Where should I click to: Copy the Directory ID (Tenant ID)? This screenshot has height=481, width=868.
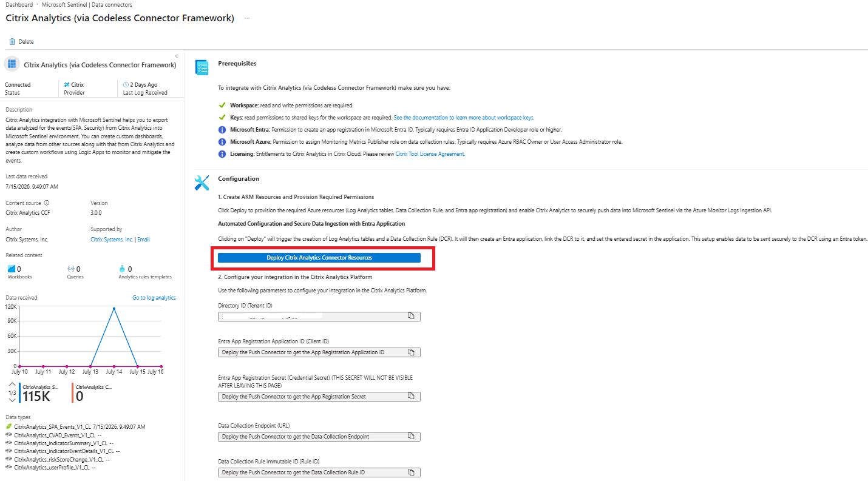(x=411, y=317)
